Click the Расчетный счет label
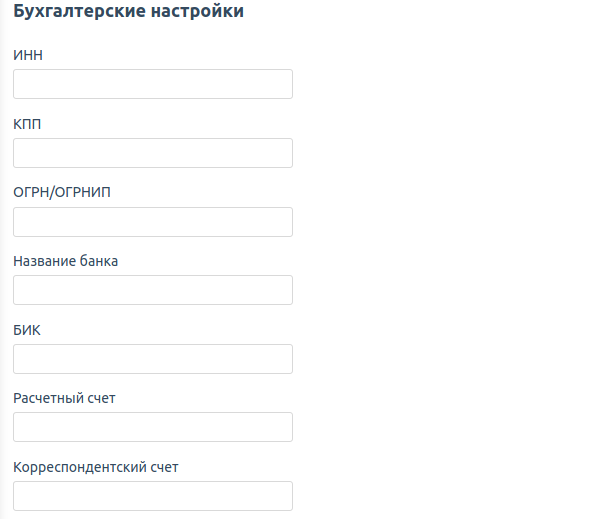This screenshot has height=519, width=591. pyautogui.click(x=64, y=398)
